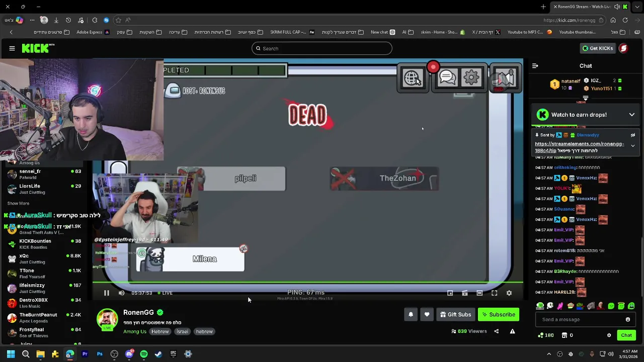Open TTone channel in sidebar

[x=44, y=274]
